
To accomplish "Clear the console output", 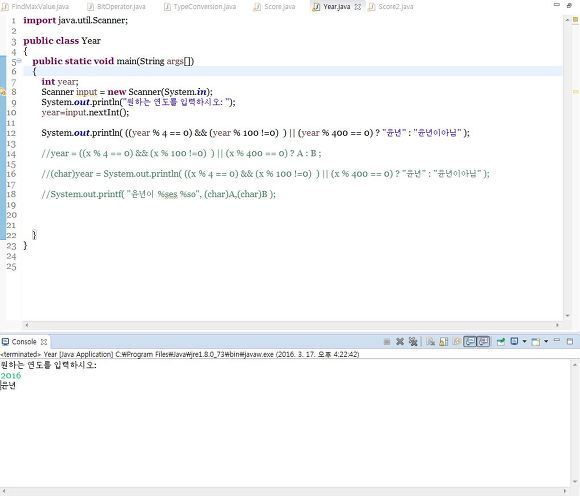I will 431,342.
